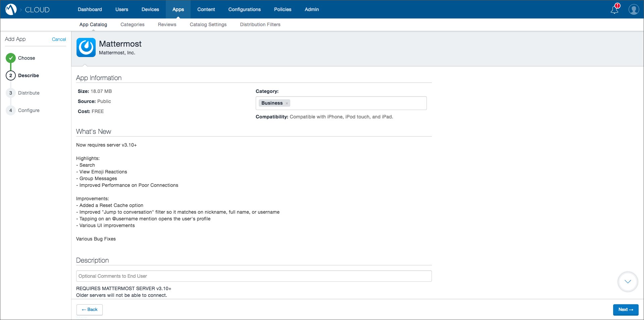Click the 'View Emoji Reactions' line
Viewport: 644px width, 320px height.
[x=102, y=172]
